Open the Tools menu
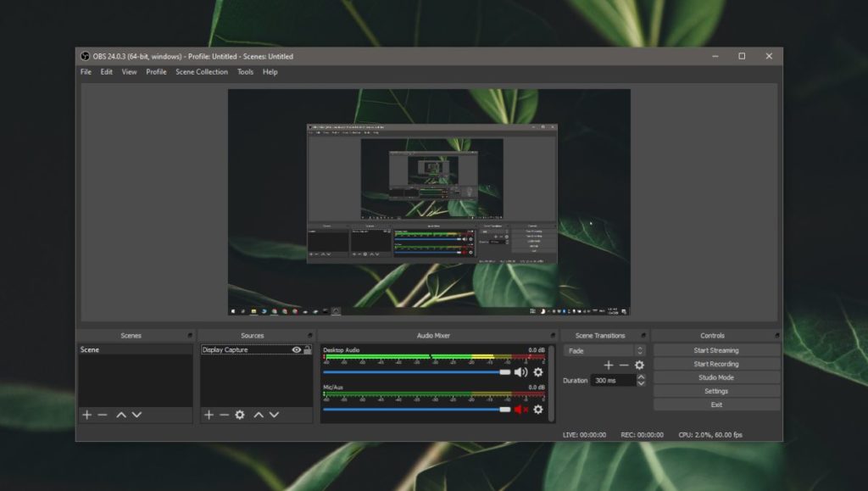The image size is (868, 491). click(245, 72)
